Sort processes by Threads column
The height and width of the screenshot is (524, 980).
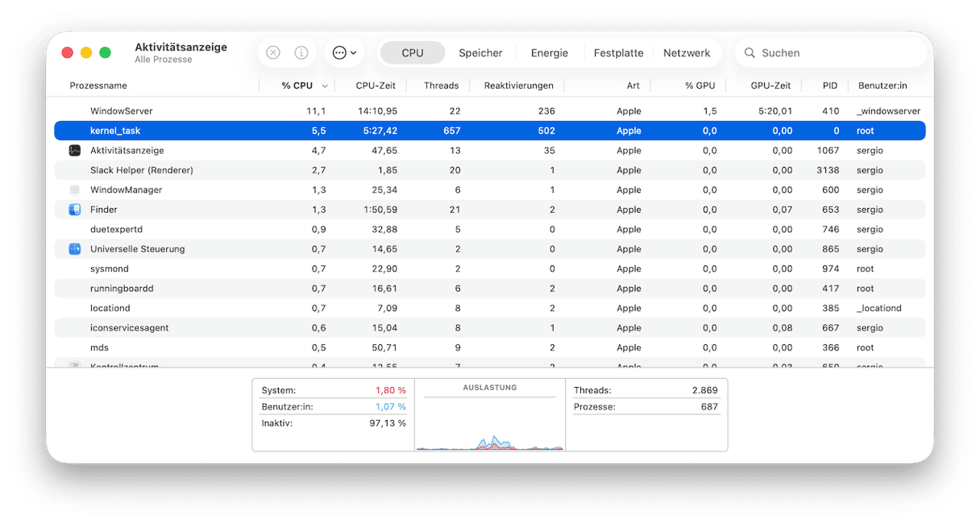pyautogui.click(x=441, y=85)
